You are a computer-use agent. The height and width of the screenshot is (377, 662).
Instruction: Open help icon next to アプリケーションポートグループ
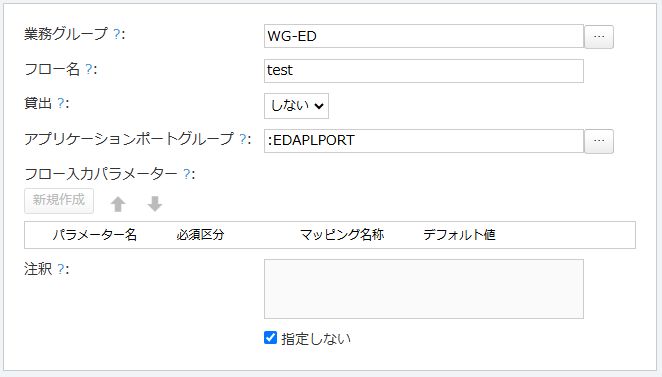pyautogui.click(x=243, y=139)
